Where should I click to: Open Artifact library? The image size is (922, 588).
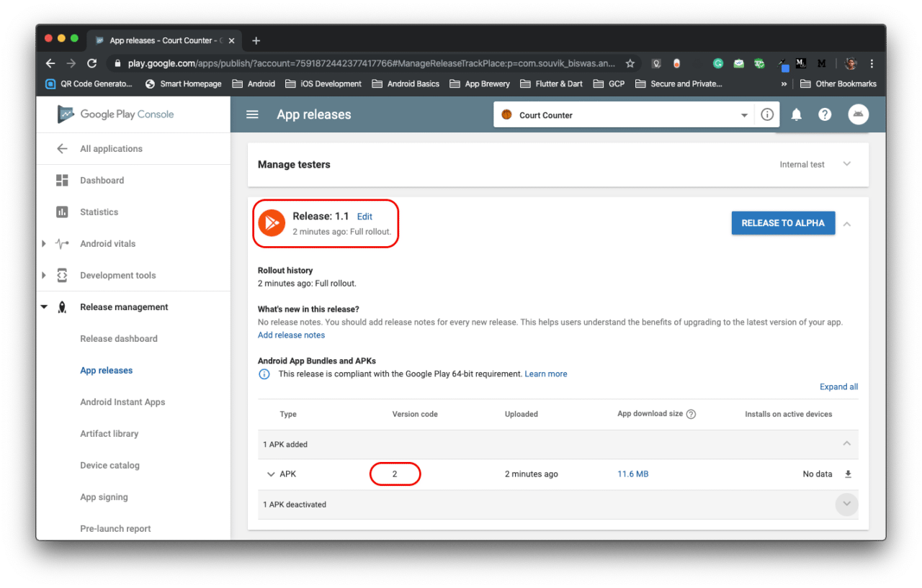tap(109, 433)
